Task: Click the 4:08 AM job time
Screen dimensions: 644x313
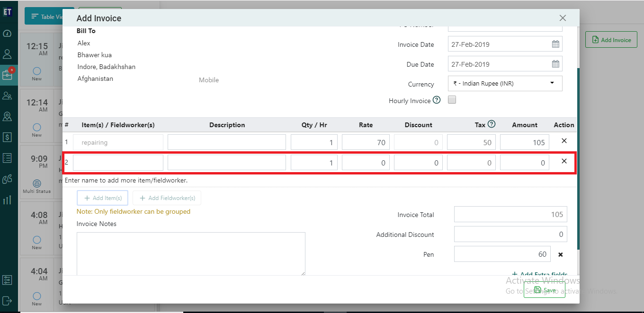Action: click(x=39, y=218)
